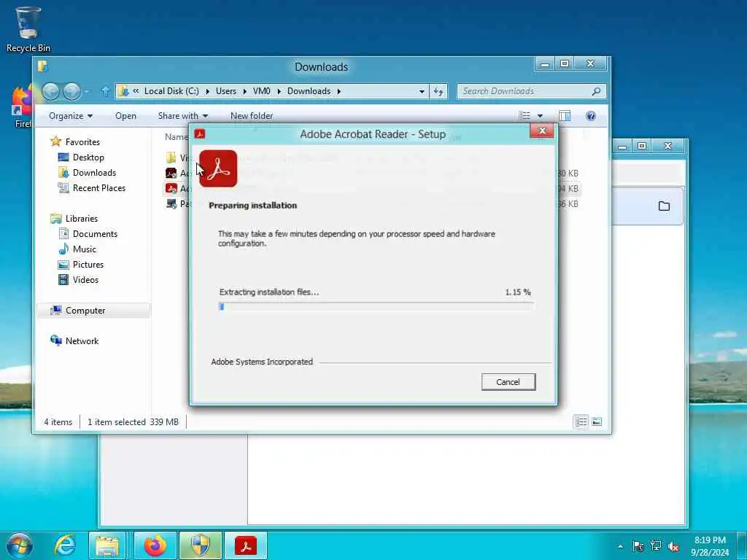Go up one folder level arrow
Image resolution: width=747 pixels, height=560 pixels.
105,91
